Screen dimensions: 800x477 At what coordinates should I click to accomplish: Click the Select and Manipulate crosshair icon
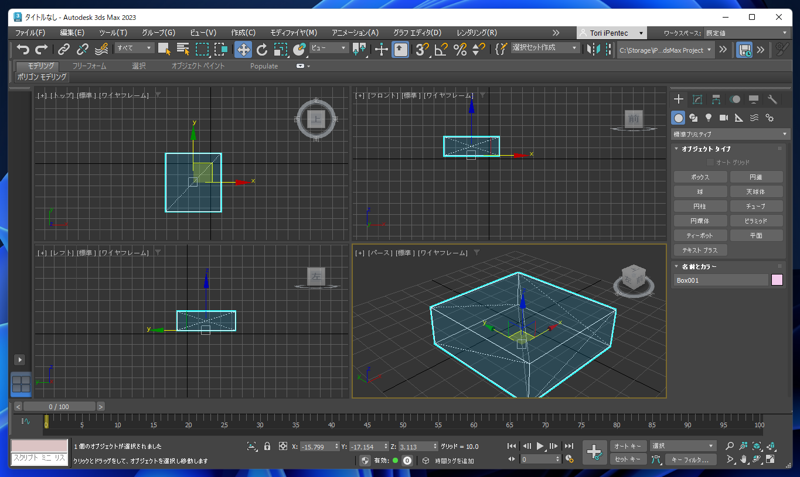pyautogui.click(x=381, y=49)
